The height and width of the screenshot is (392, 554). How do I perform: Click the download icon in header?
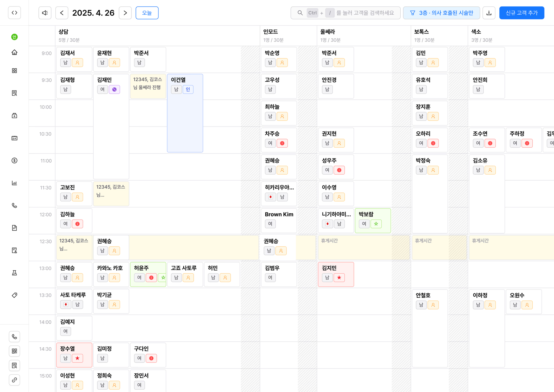pyautogui.click(x=489, y=13)
